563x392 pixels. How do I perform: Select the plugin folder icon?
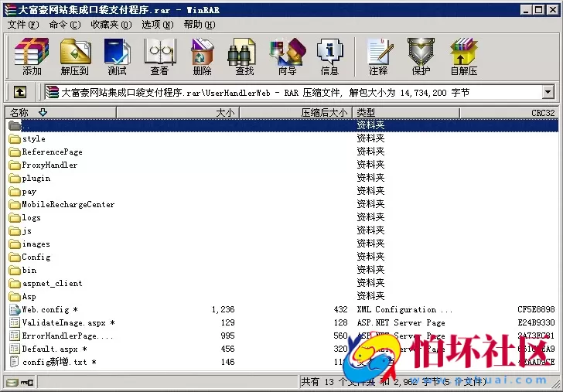pos(15,178)
